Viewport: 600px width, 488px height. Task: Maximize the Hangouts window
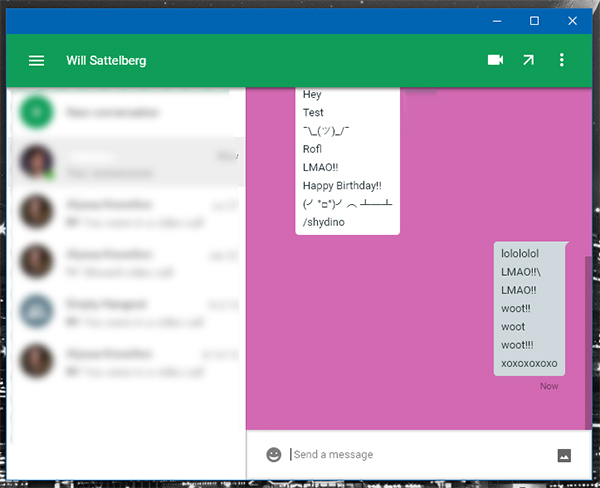[535, 20]
